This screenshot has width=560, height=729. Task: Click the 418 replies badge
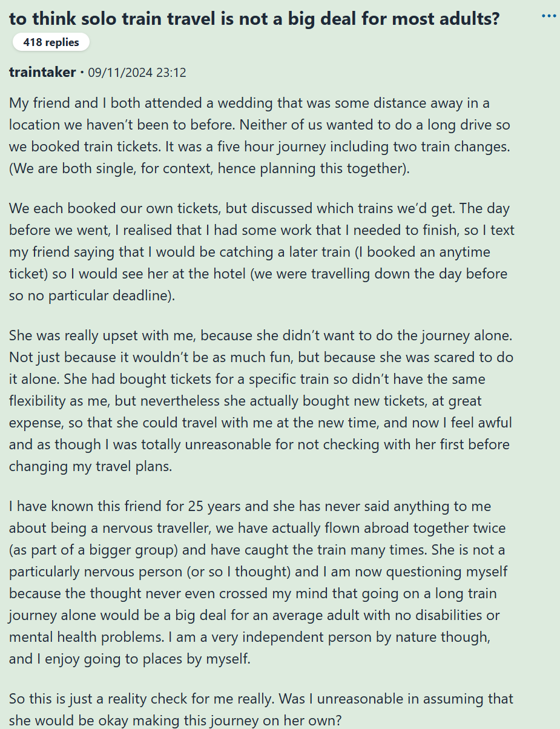pyautogui.click(x=51, y=42)
